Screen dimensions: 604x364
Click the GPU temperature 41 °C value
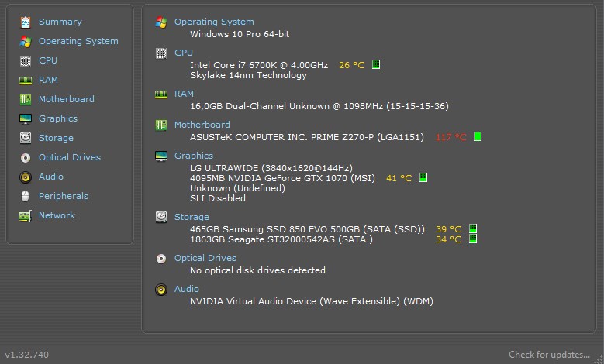[x=399, y=178]
